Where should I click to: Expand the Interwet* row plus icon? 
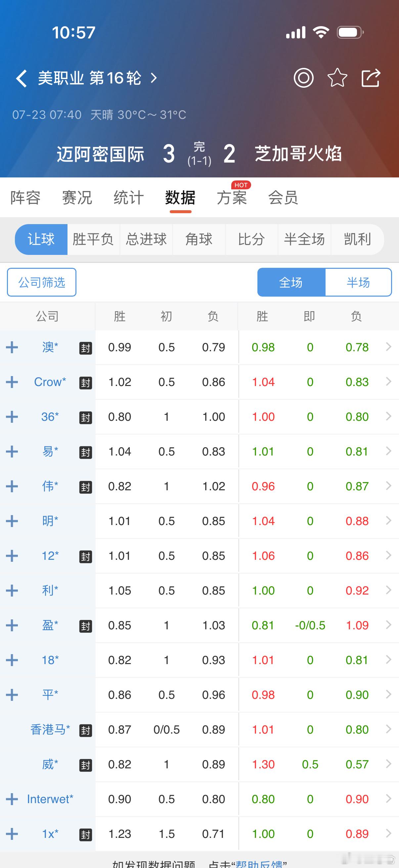click(x=12, y=799)
